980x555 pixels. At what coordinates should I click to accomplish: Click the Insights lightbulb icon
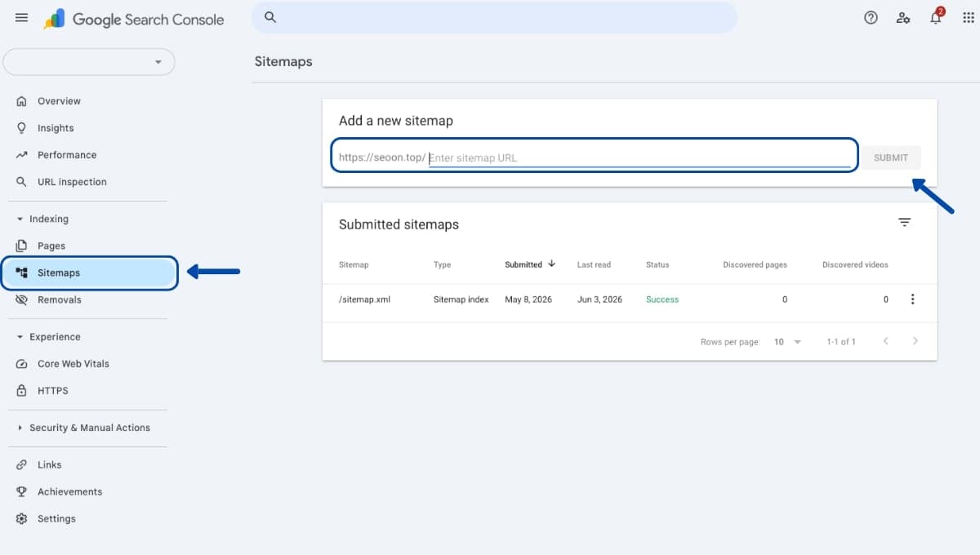click(22, 128)
